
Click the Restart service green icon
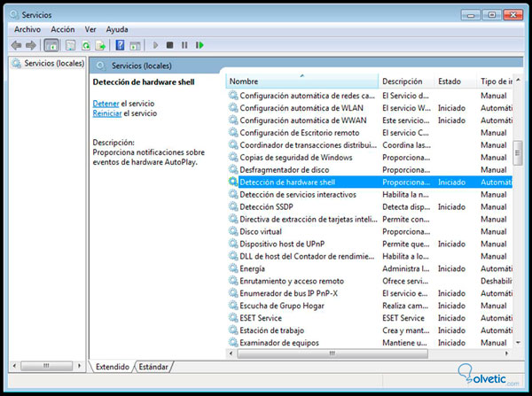[199, 45]
